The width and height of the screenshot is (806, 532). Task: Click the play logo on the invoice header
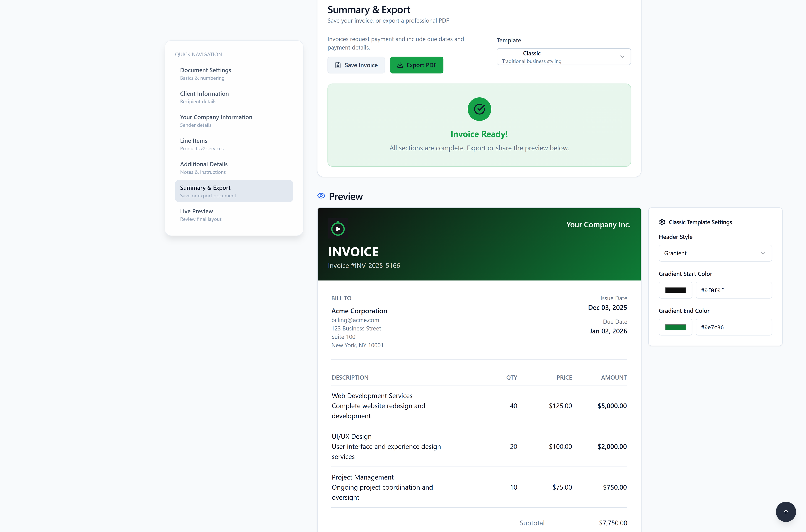338,228
